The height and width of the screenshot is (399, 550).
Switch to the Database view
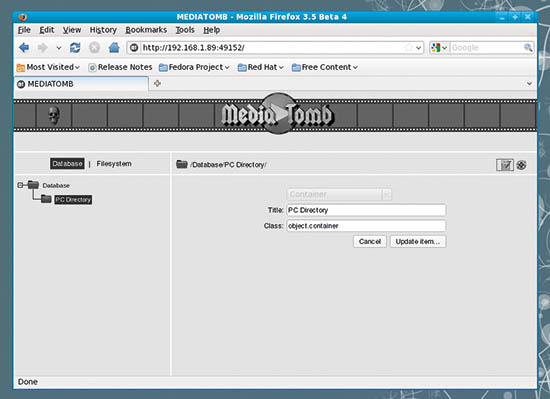click(x=67, y=164)
